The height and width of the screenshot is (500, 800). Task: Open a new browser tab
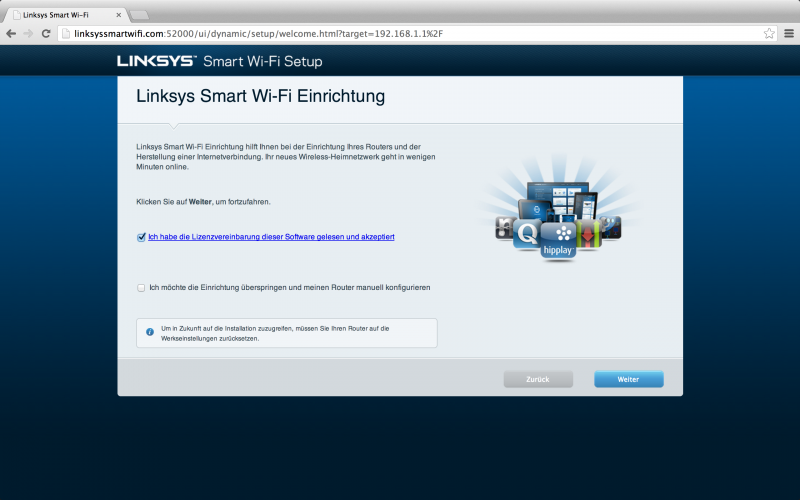(139, 15)
